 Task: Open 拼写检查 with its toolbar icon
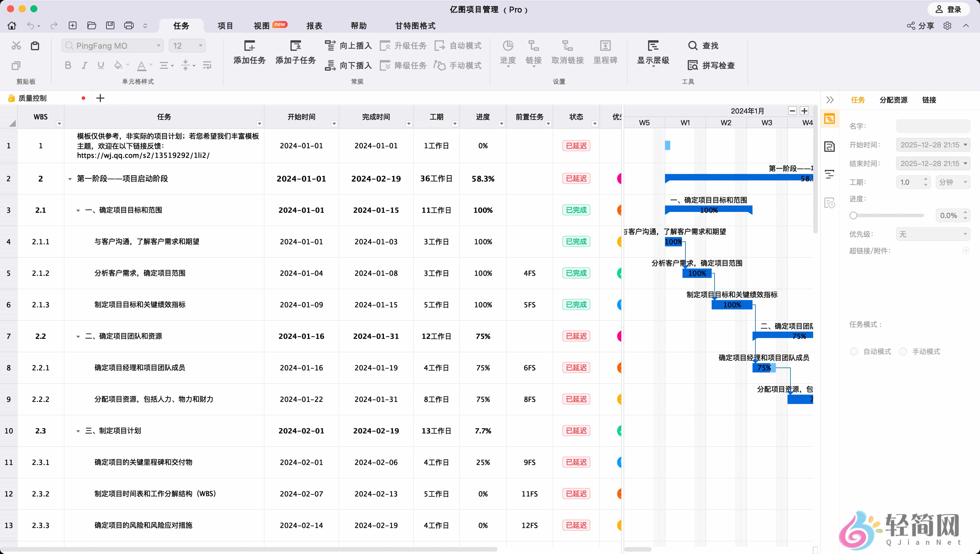tap(693, 65)
